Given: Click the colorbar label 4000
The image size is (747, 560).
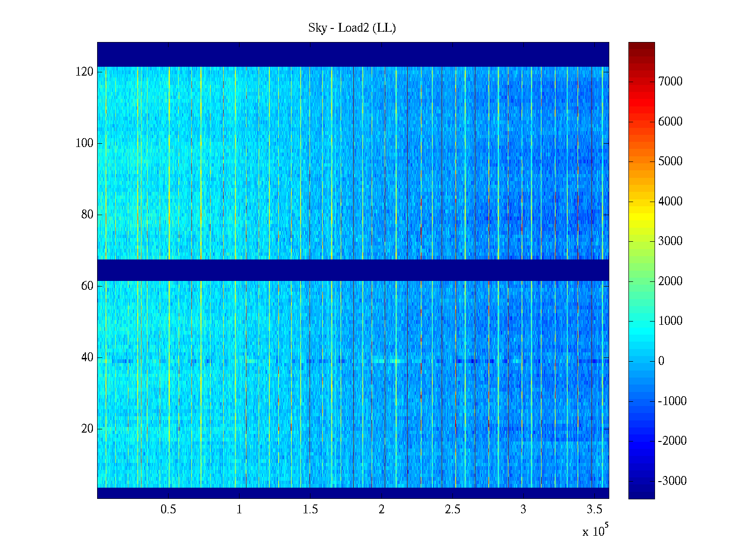Looking at the screenshot, I should point(670,202).
